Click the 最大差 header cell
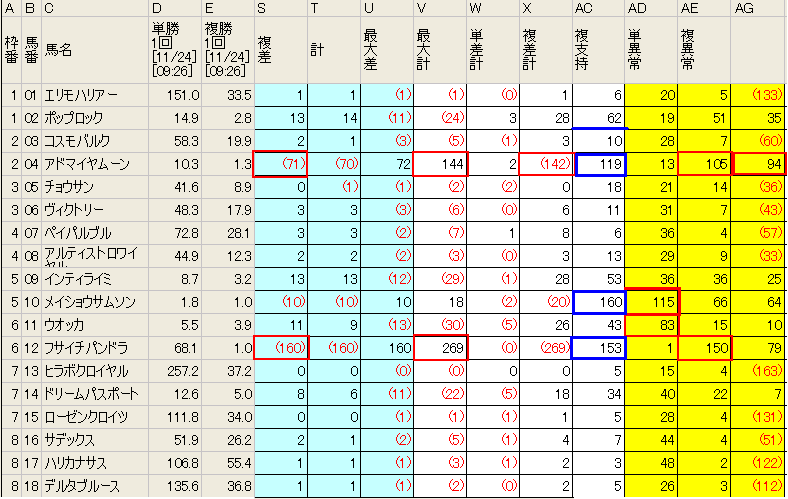The image size is (788, 499). coord(386,50)
